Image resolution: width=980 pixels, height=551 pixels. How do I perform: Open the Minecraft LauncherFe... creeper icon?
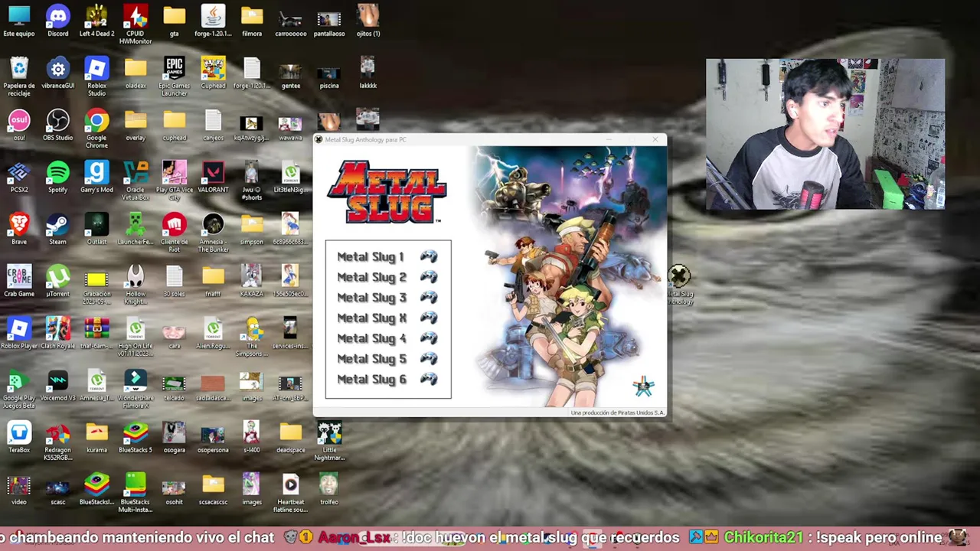click(136, 229)
